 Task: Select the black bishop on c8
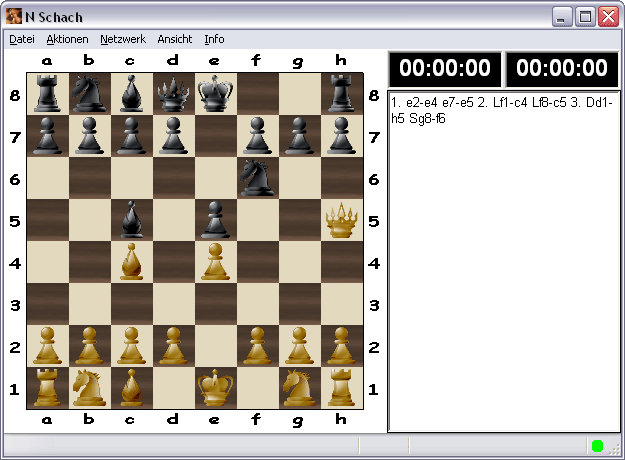(132, 94)
